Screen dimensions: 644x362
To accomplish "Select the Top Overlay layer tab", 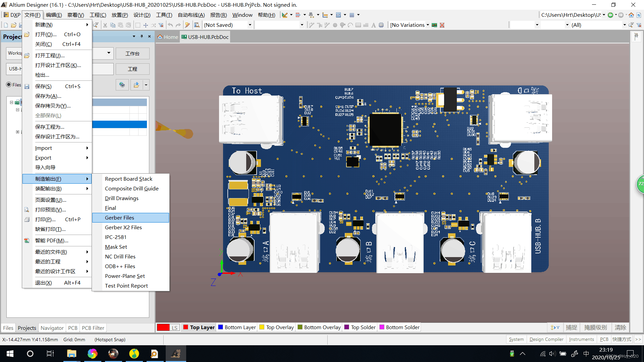I will click(x=277, y=327).
